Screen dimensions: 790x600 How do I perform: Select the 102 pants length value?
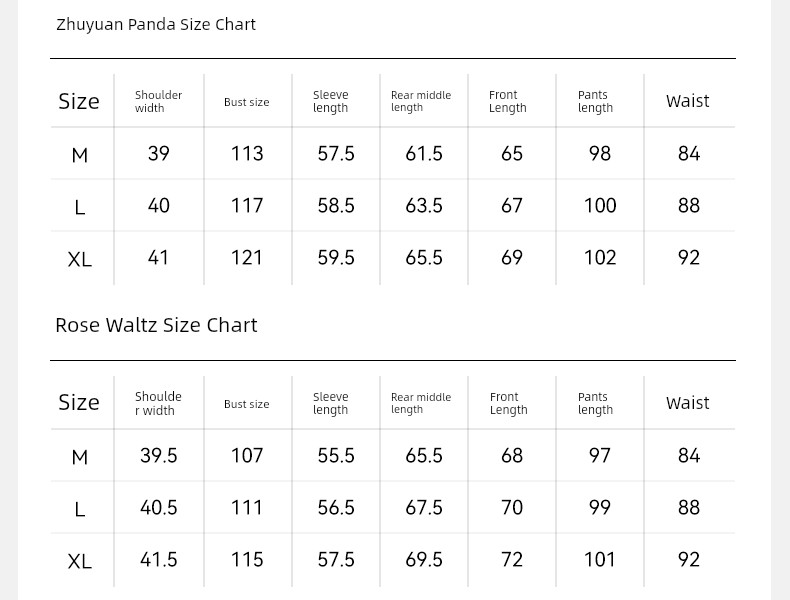(600, 257)
